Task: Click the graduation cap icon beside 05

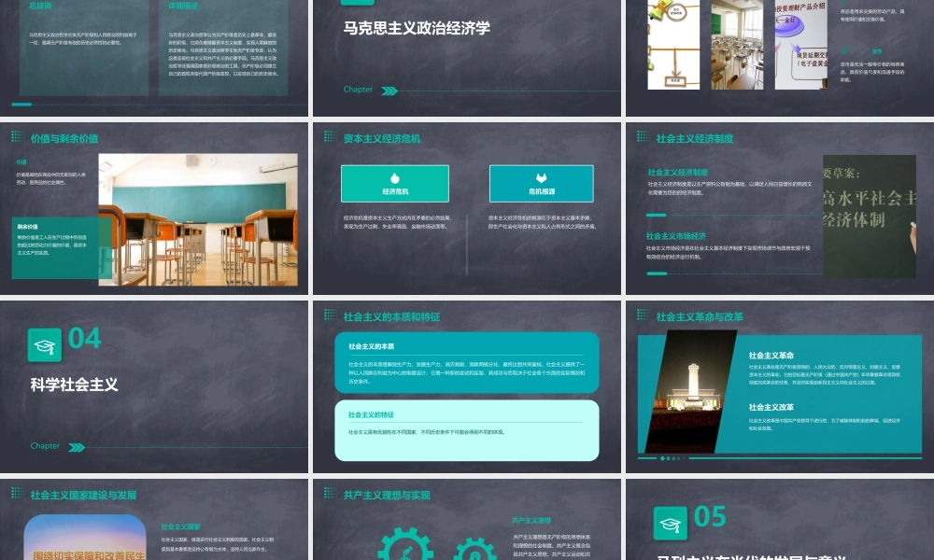Action: point(670,524)
